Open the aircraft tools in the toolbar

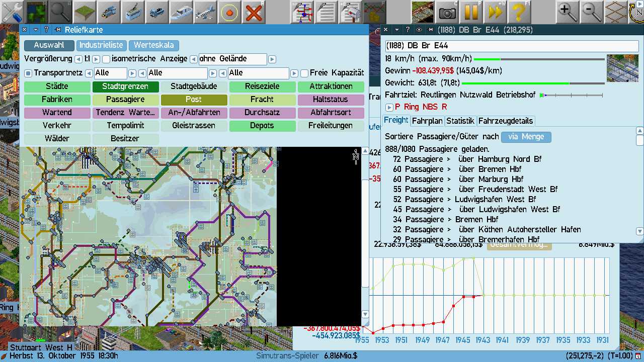205,11
